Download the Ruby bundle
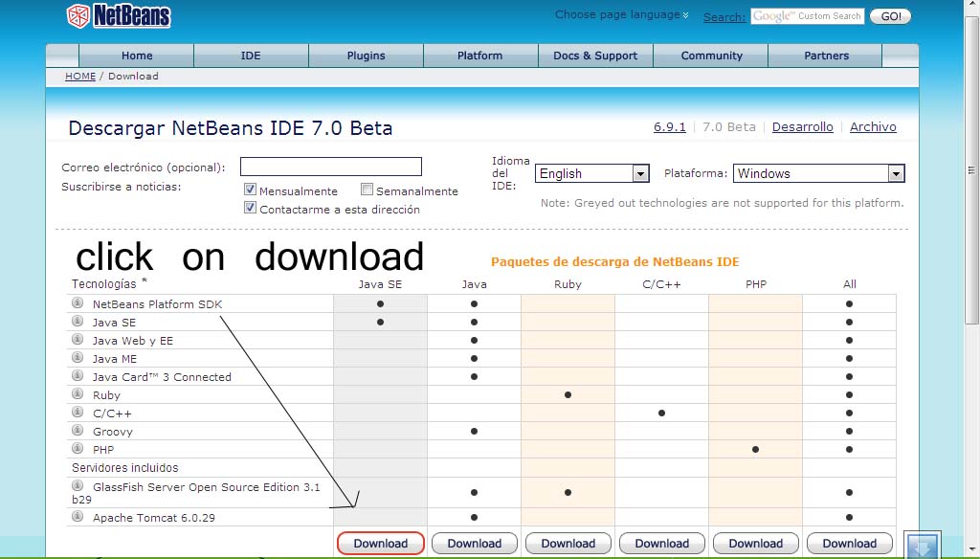The height and width of the screenshot is (559, 980). pos(568,544)
